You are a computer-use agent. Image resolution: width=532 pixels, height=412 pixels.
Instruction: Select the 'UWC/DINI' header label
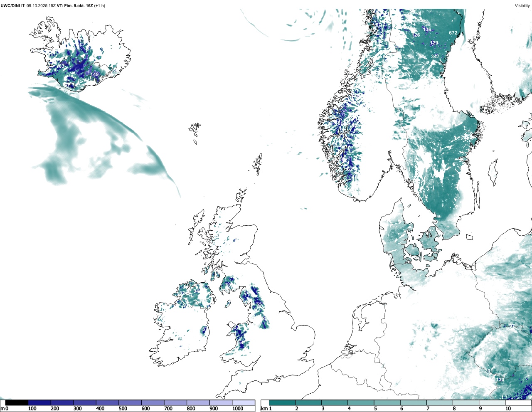pyautogui.click(x=10, y=6)
